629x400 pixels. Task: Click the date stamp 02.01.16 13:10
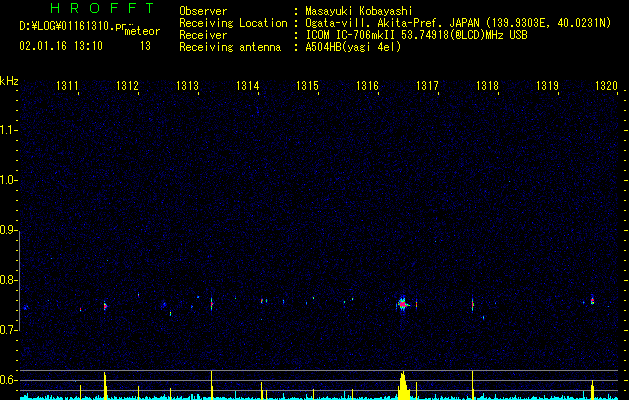click(61, 46)
